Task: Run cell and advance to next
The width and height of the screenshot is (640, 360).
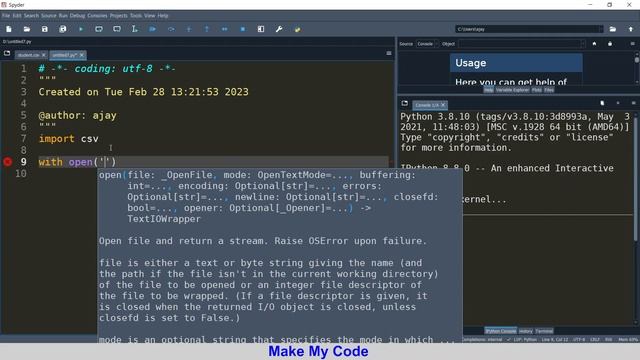Action: [117, 29]
